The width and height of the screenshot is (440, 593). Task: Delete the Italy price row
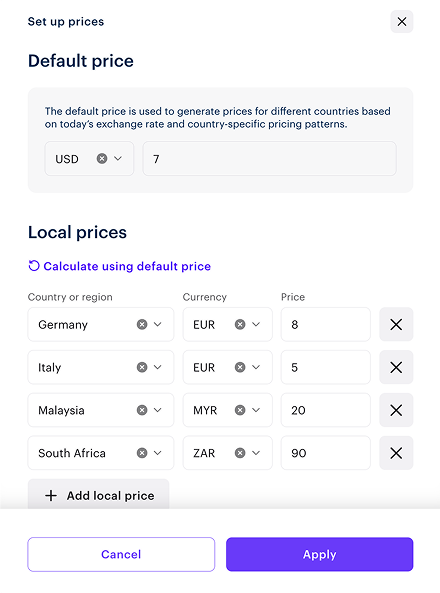(x=396, y=367)
